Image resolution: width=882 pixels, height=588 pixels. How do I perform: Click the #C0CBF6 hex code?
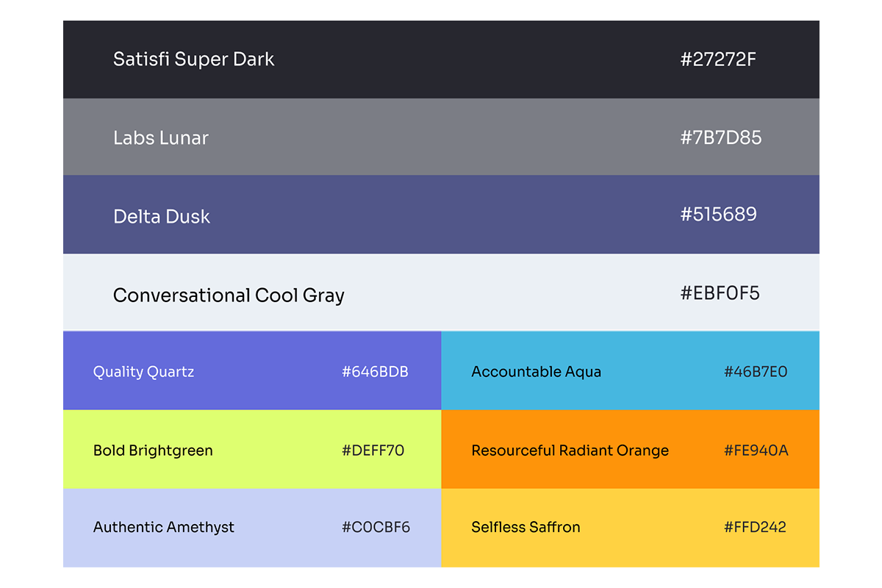[376, 527]
